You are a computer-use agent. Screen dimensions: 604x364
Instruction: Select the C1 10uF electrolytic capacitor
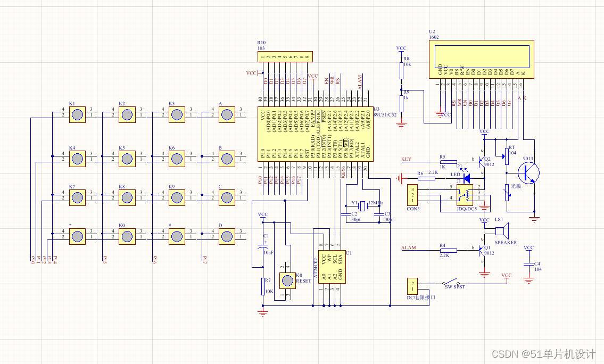(263, 246)
